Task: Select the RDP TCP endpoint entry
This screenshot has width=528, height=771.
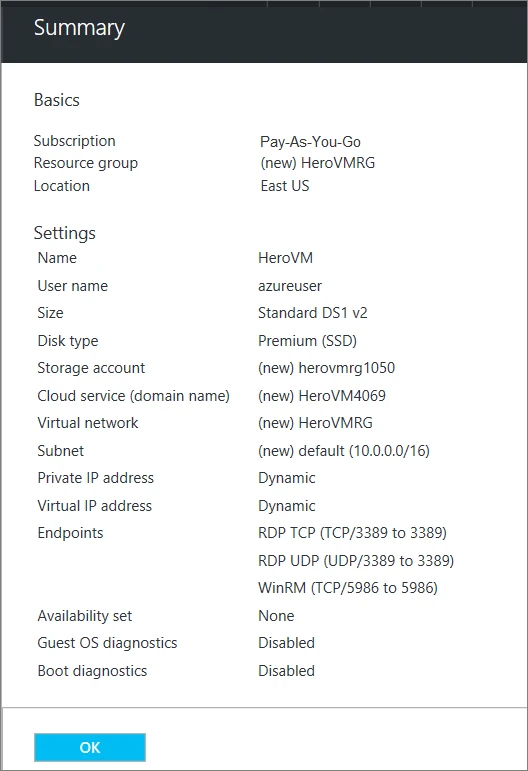Action: click(352, 533)
